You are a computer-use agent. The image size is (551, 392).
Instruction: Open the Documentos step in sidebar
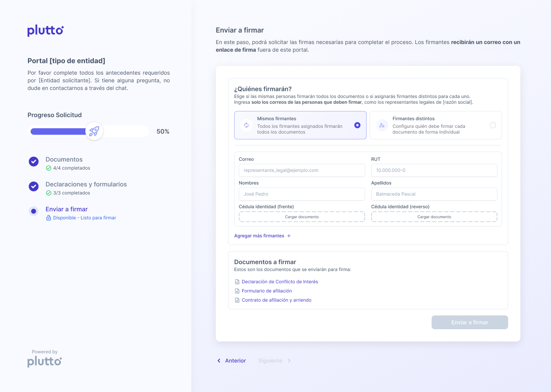point(64,159)
